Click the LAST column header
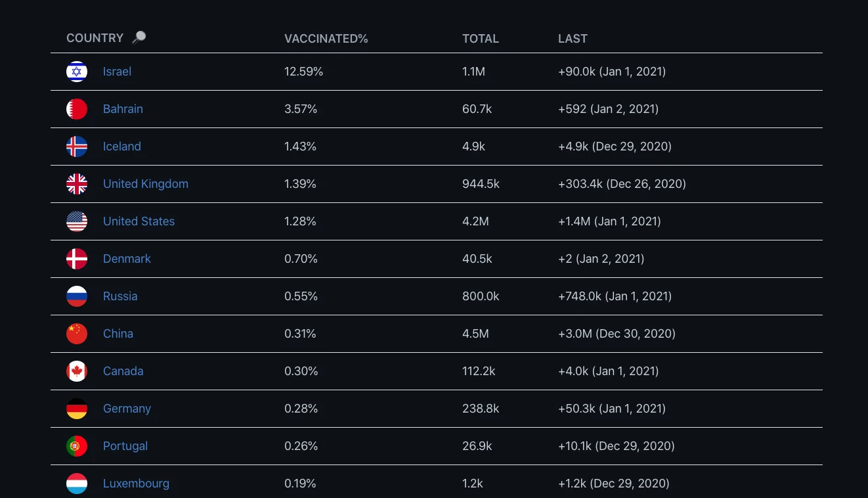 tap(573, 39)
